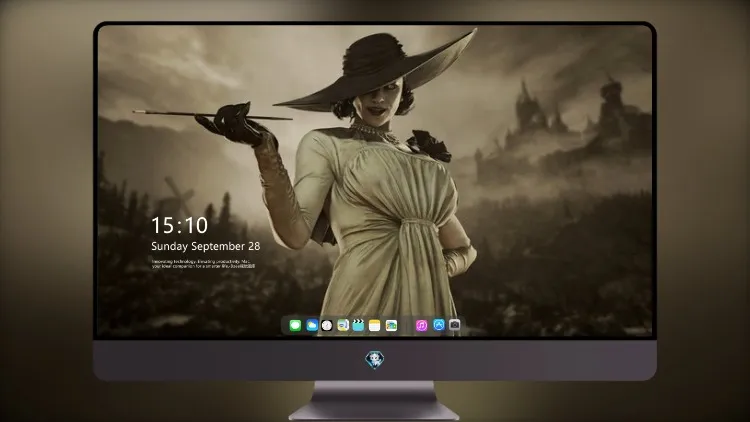The image size is (750, 422).
Task: Open the Clock app in dock
Action: (327, 325)
